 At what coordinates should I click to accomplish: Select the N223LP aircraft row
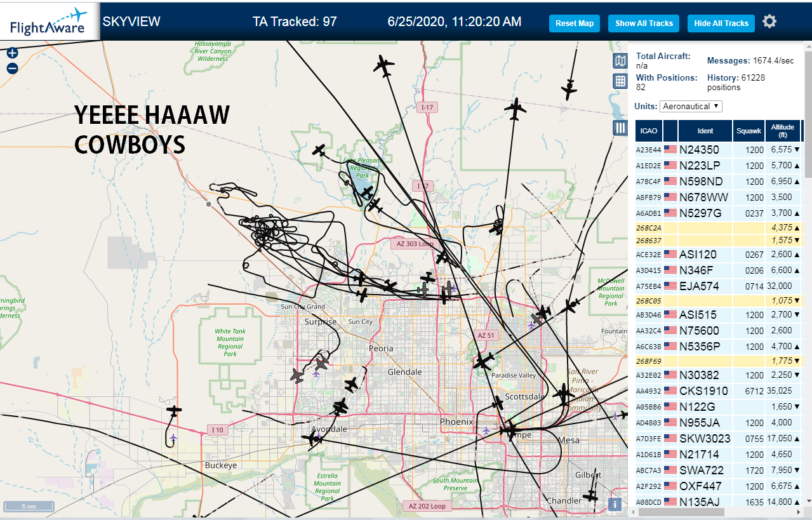click(x=720, y=166)
